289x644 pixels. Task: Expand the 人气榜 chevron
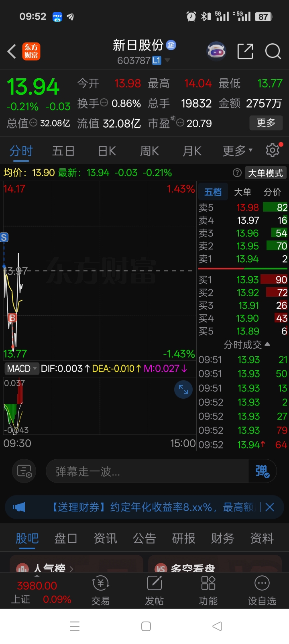click(x=71, y=568)
